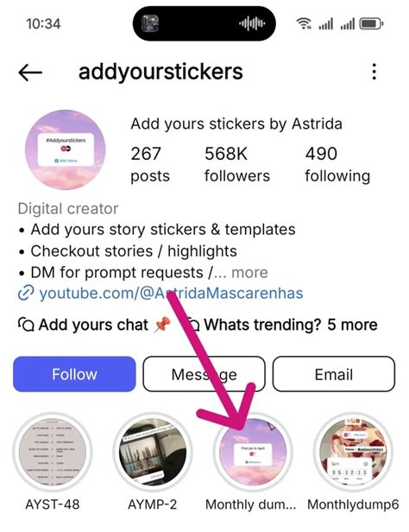Tap the audio waveform in status pill
This screenshot has height=532, width=409.
click(x=252, y=23)
